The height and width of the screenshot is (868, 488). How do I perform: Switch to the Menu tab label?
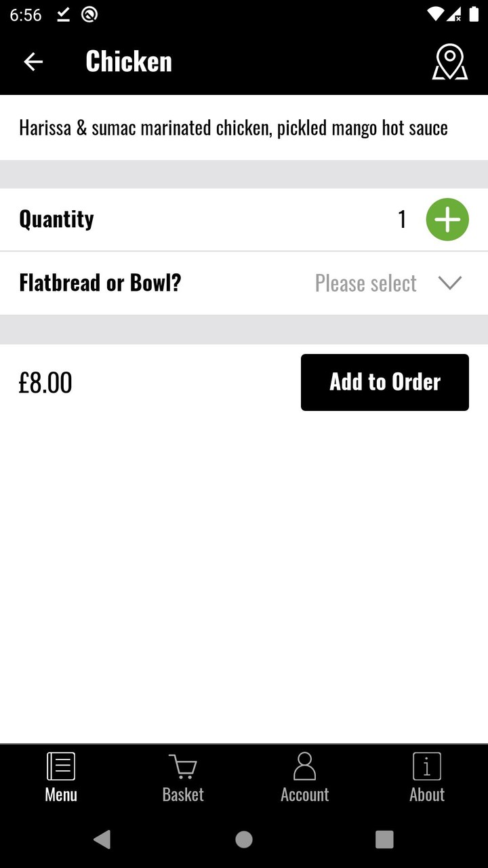coord(61,795)
